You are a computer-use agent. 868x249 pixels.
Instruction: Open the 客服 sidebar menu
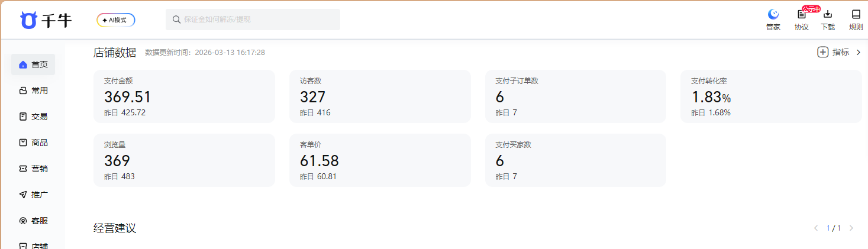(33, 221)
